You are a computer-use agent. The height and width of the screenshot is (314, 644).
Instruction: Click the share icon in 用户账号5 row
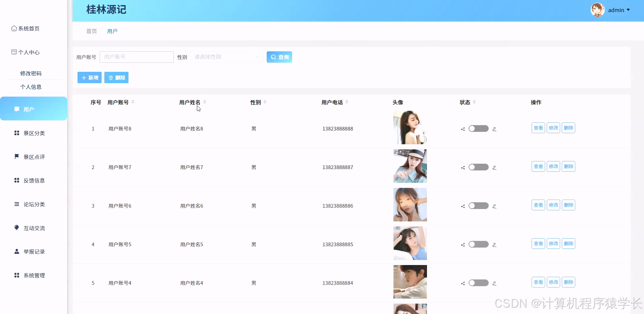pyautogui.click(x=463, y=245)
